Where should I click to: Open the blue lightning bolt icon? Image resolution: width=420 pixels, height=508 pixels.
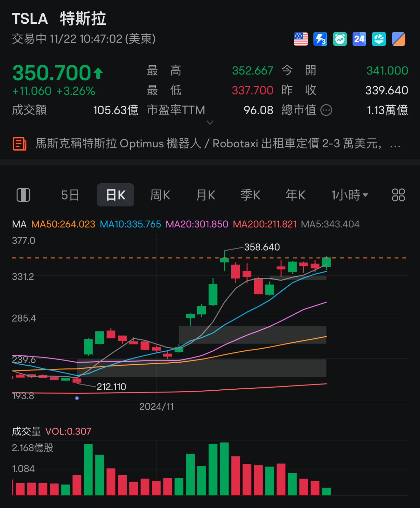(320, 39)
